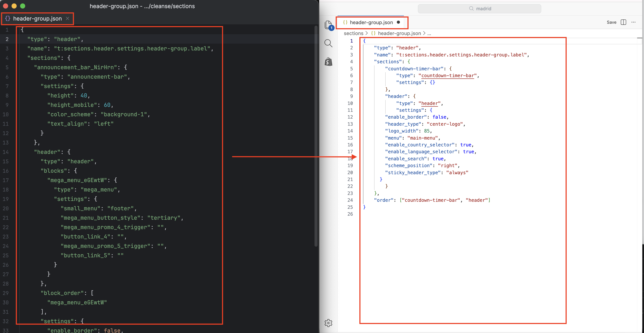The height and width of the screenshot is (333, 644).
Task: Click "mega_menu_promo_4_trigger" key
Action: (106, 227)
